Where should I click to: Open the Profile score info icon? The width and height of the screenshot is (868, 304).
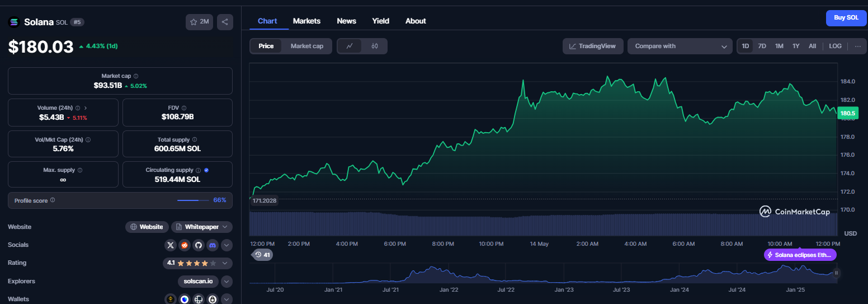click(53, 200)
